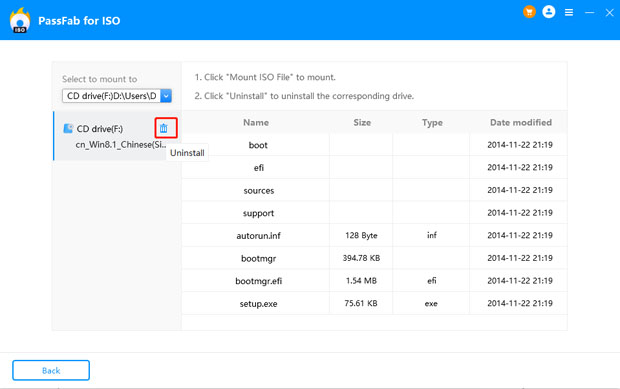Select the setup.exe file name
The width and height of the screenshot is (620, 389).
[x=258, y=304]
